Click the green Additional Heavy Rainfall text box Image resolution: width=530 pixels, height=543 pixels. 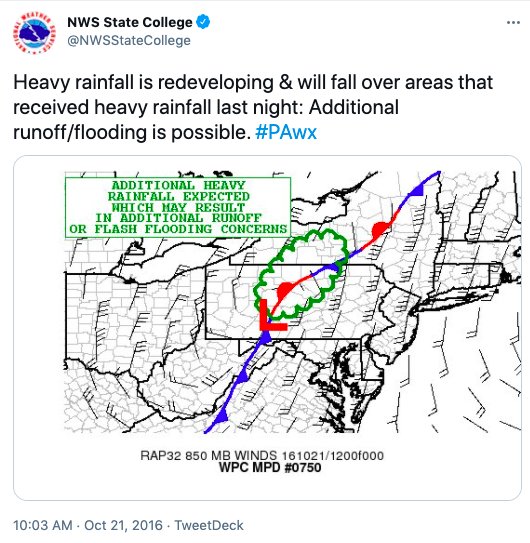click(178, 207)
